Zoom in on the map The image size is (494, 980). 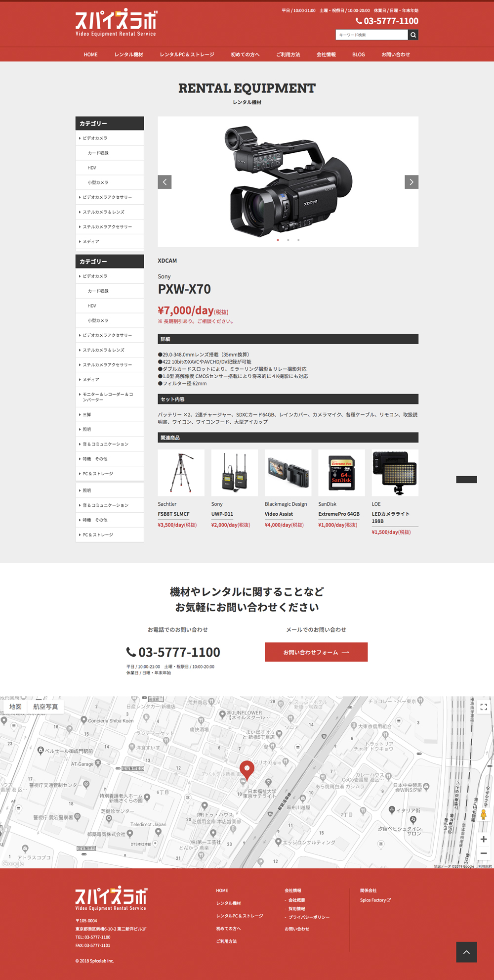pos(483,839)
